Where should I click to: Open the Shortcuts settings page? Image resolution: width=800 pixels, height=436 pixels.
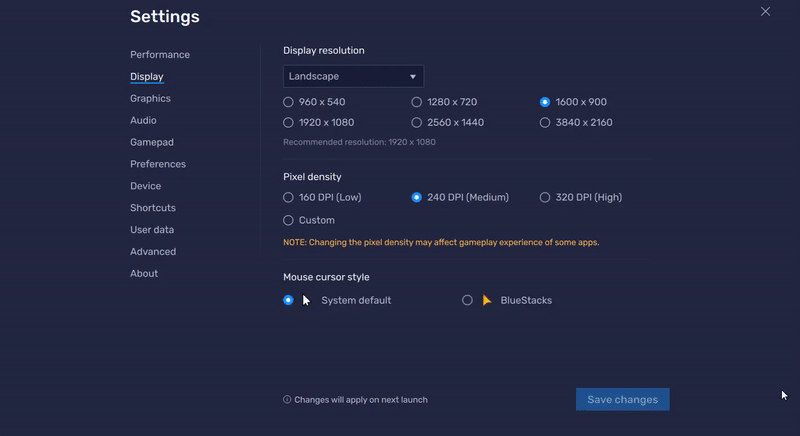click(x=153, y=208)
